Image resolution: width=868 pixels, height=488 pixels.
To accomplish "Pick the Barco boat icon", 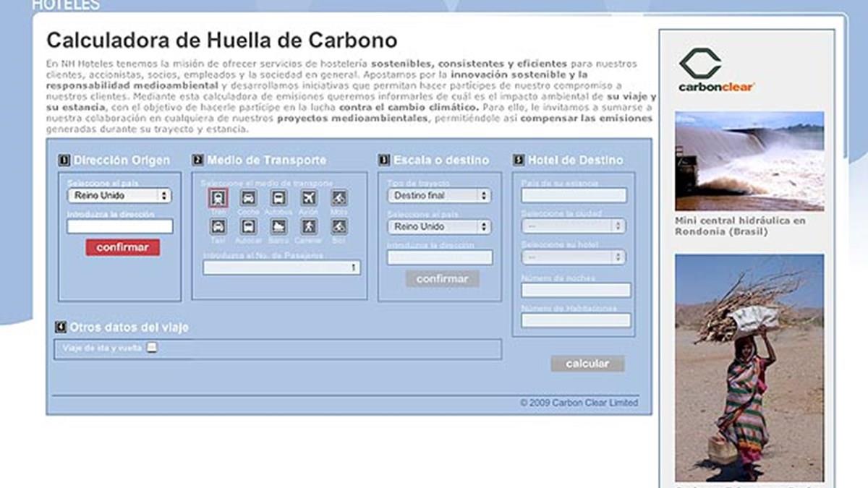I will tap(278, 226).
